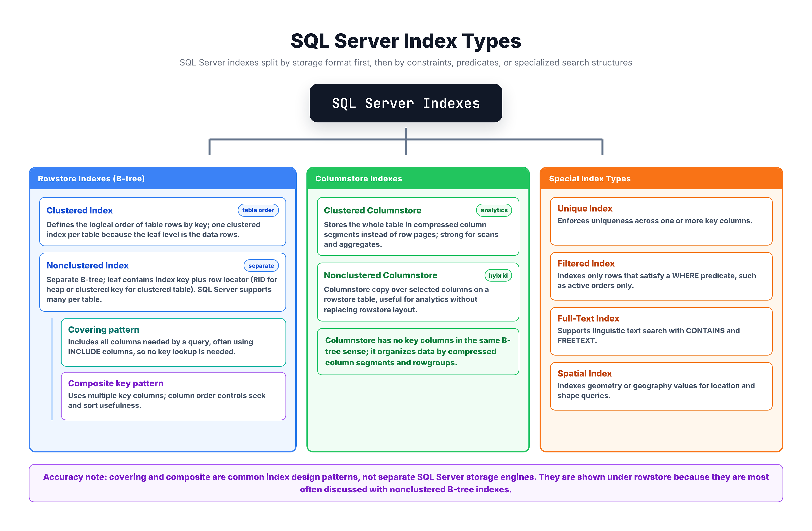Click the Nonclustered Index card title
This screenshot has width=812, height=531.
(x=87, y=265)
